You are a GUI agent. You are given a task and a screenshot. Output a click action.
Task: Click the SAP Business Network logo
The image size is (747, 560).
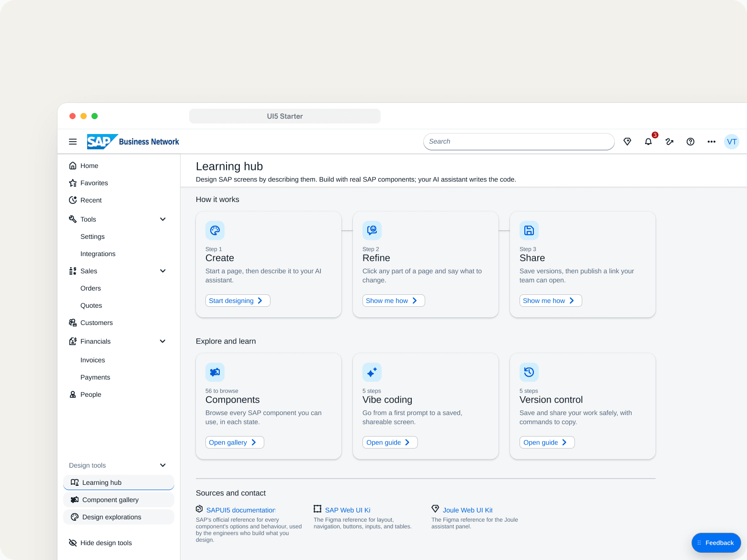tap(133, 142)
